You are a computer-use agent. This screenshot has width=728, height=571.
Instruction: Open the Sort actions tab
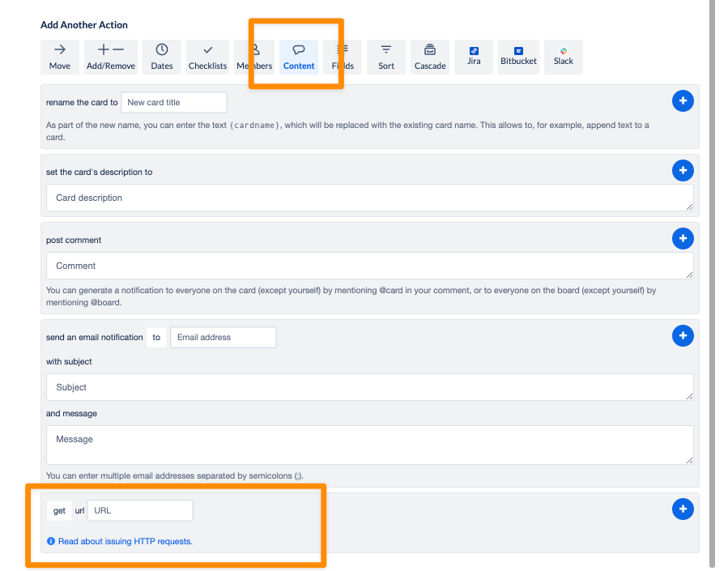click(x=385, y=57)
